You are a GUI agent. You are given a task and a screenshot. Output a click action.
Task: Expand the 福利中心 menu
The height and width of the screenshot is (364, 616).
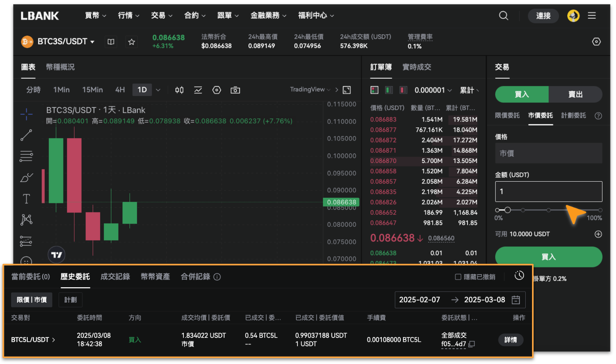point(316,15)
